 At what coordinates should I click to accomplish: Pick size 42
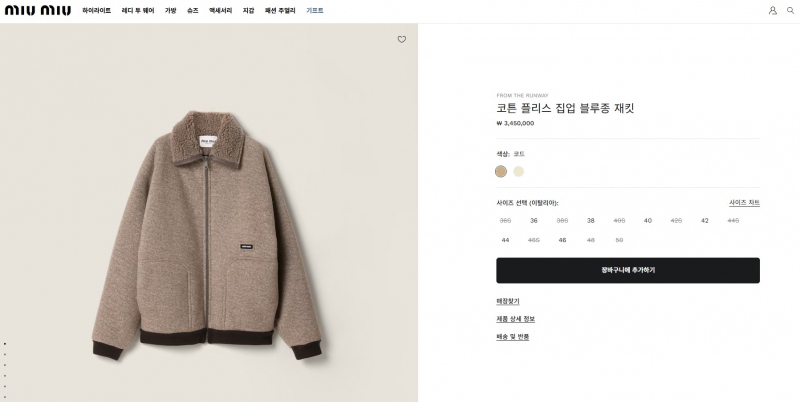click(x=704, y=220)
